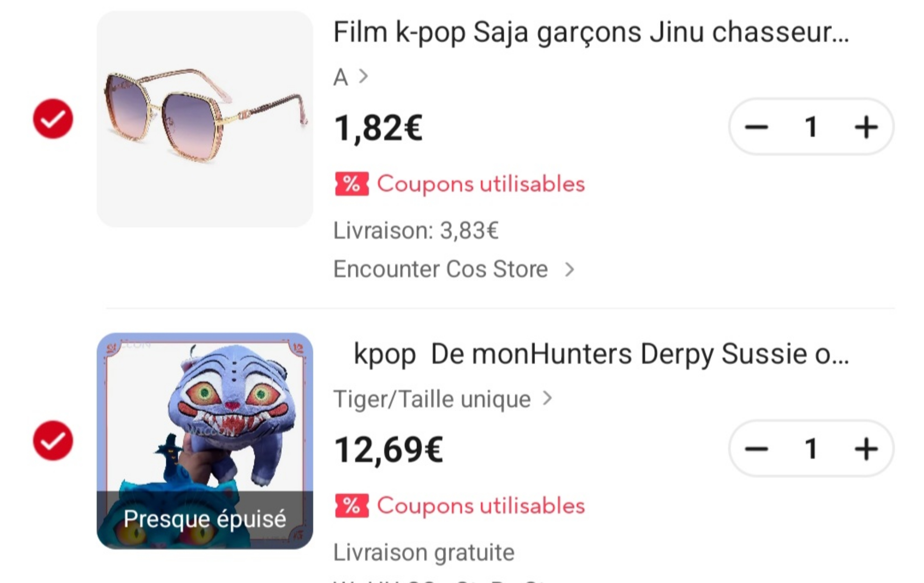
Task: Increase quantity of the 1,82€ item
Action: [866, 127]
